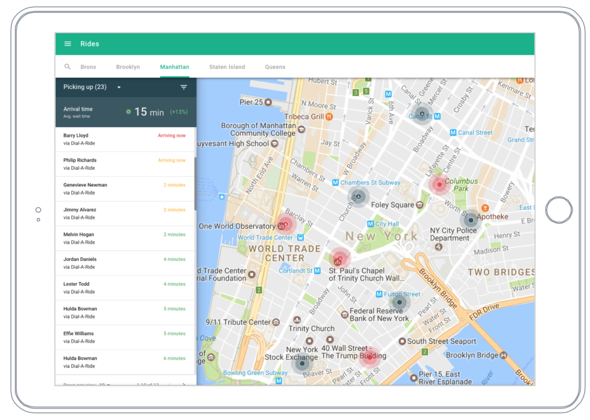Image resolution: width=590 pixels, height=420 pixels.
Task: Click the search magnifier icon
Action: coord(67,67)
